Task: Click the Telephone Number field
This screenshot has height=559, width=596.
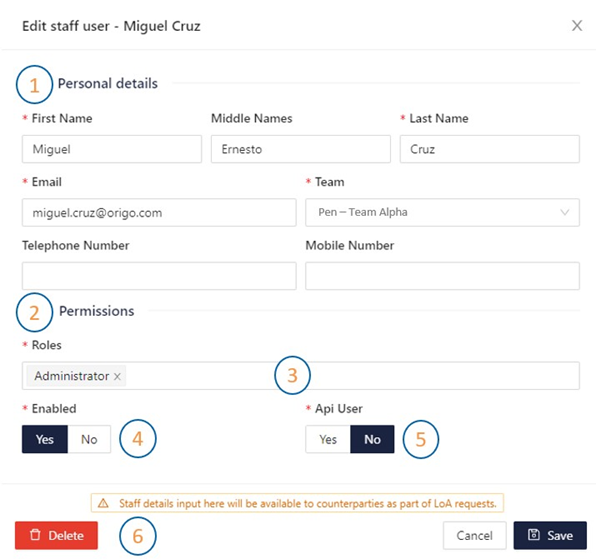Action: point(159,276)
